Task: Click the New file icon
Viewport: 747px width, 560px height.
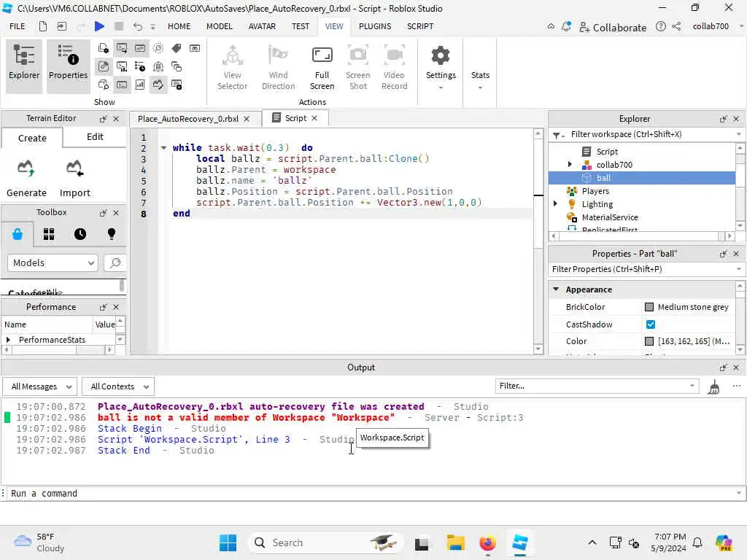Action: [x=43, y=26]
